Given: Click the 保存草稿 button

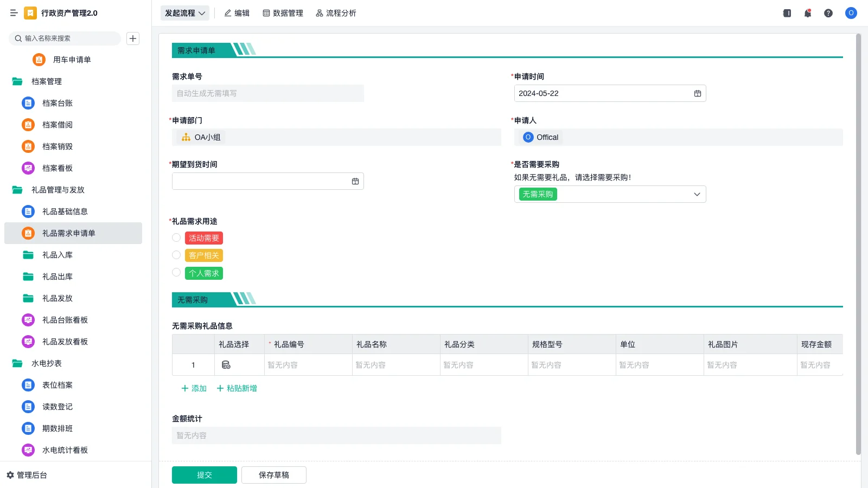Looking at the screenshot, I should (274, 475).
